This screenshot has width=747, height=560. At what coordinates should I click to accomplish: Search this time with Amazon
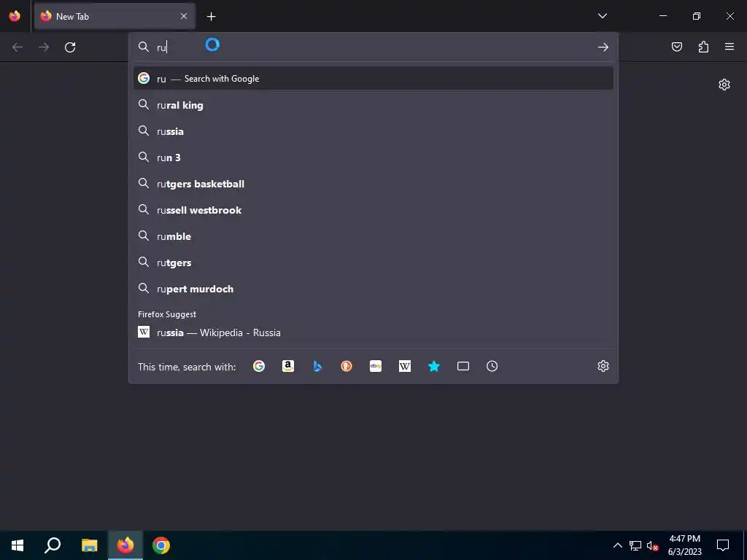[x=287, y=366]
